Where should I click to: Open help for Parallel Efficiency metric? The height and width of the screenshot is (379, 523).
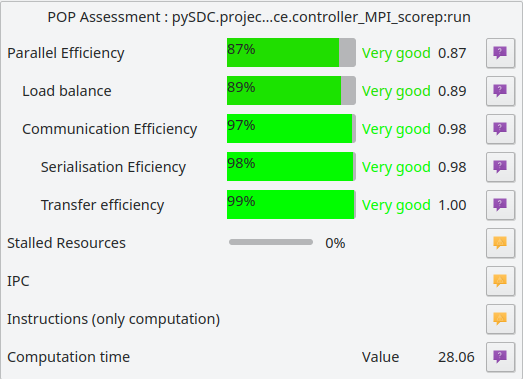(500, 53)
